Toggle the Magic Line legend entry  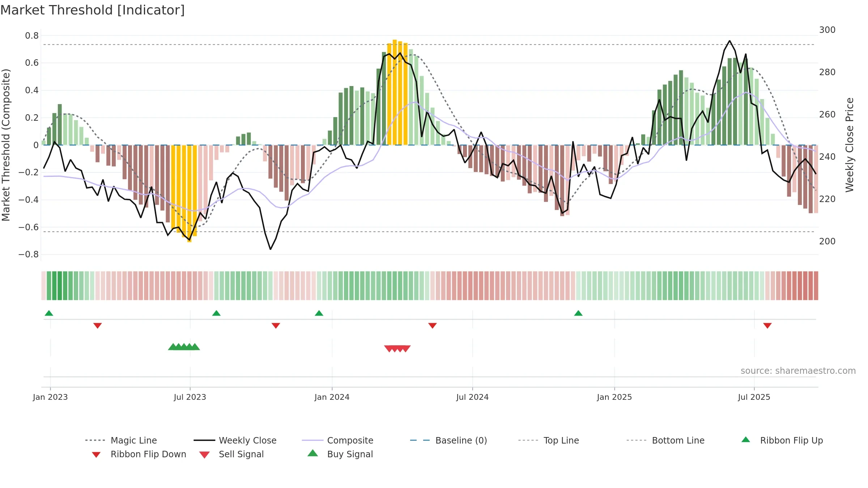pos(121,440)
